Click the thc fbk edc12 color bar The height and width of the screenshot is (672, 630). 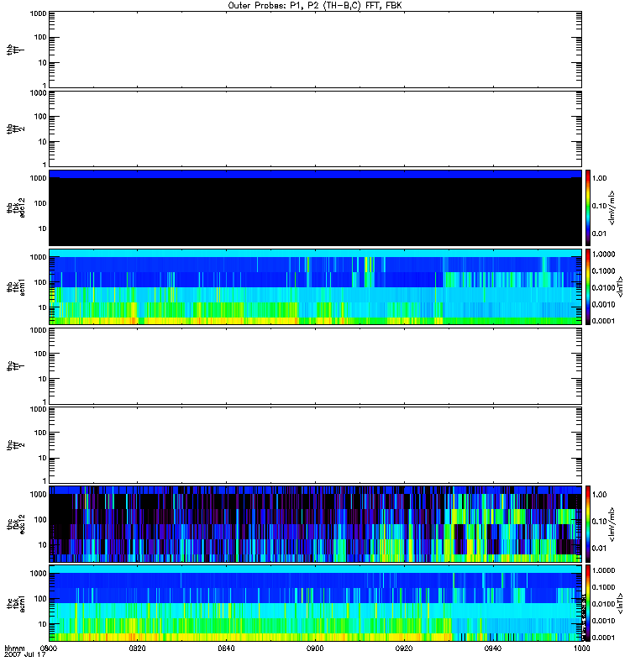587,524
